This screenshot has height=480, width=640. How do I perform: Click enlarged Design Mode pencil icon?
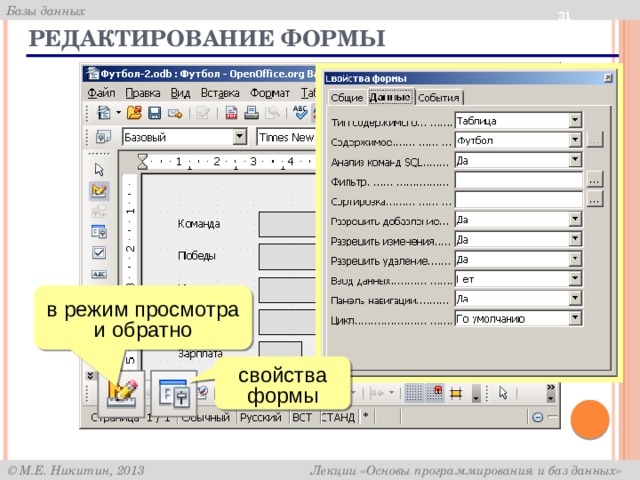122,393
